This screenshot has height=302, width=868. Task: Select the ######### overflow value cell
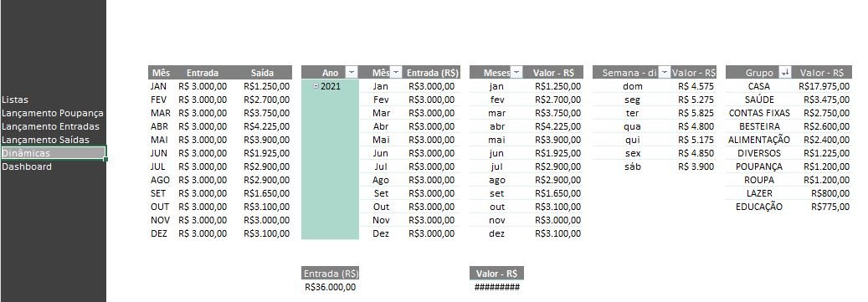coord(496,286)
